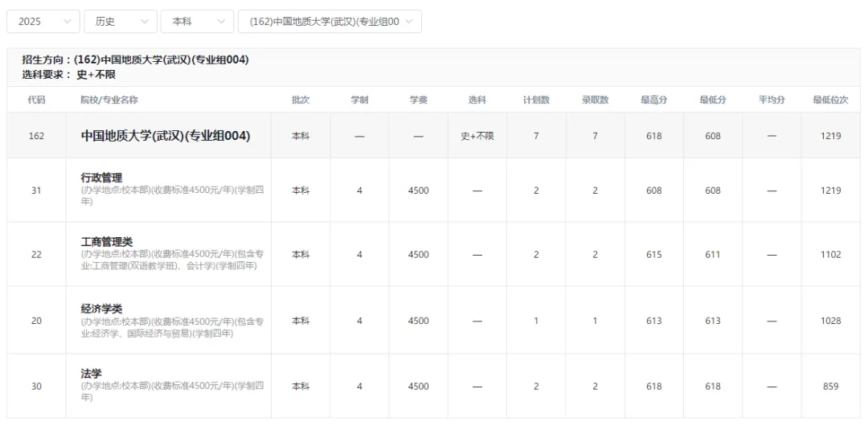Select the 行政管理 major name

pos(102,178)
